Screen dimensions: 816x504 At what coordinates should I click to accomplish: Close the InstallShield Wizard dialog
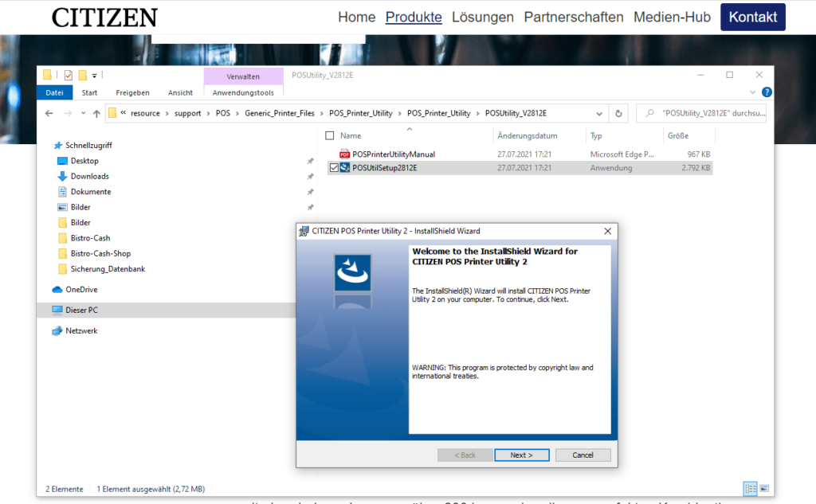[607, 231]
